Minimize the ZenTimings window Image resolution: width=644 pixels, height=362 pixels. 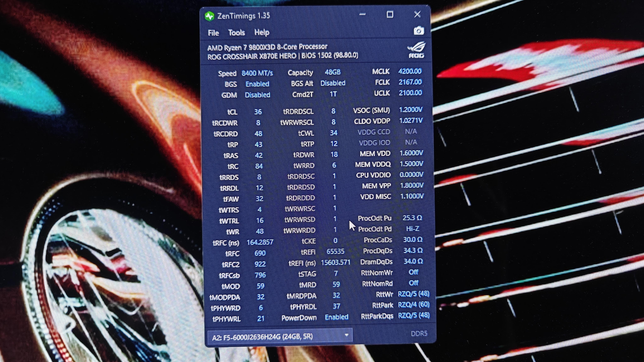pyautogui.click(x=363, y=14)
